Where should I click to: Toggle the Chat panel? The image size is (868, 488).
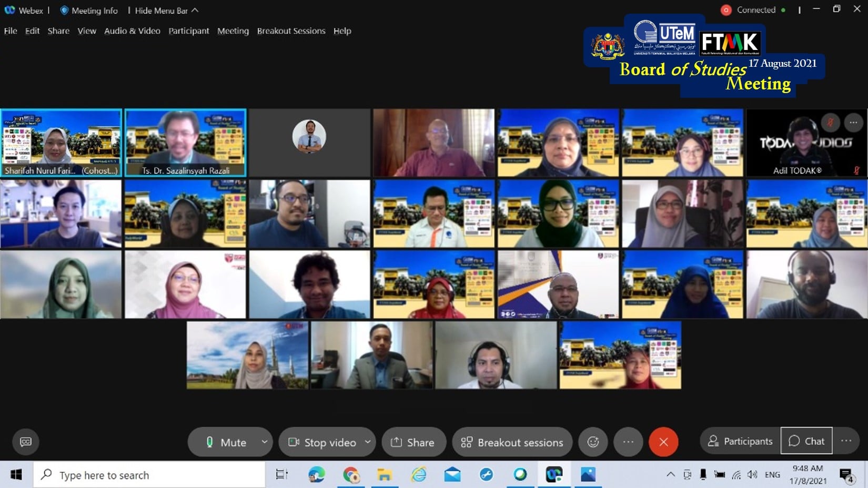[x=806, y=441]
